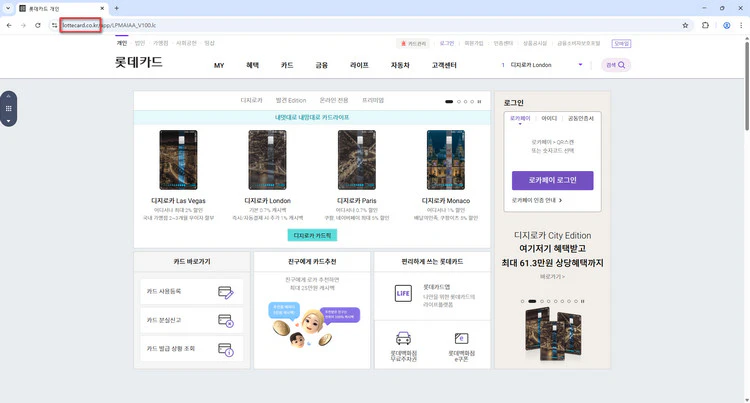
Task: Click the browser forward arrow
Action: (23, 25)
